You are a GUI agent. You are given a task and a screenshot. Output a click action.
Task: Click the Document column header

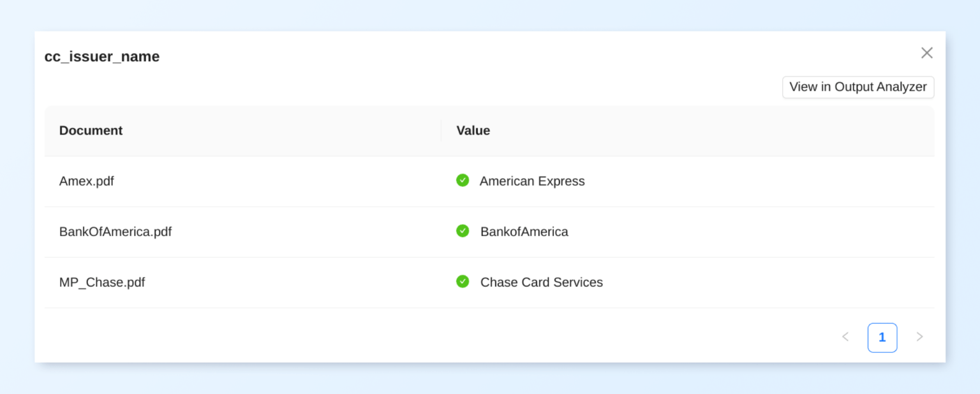coord(91,131)
